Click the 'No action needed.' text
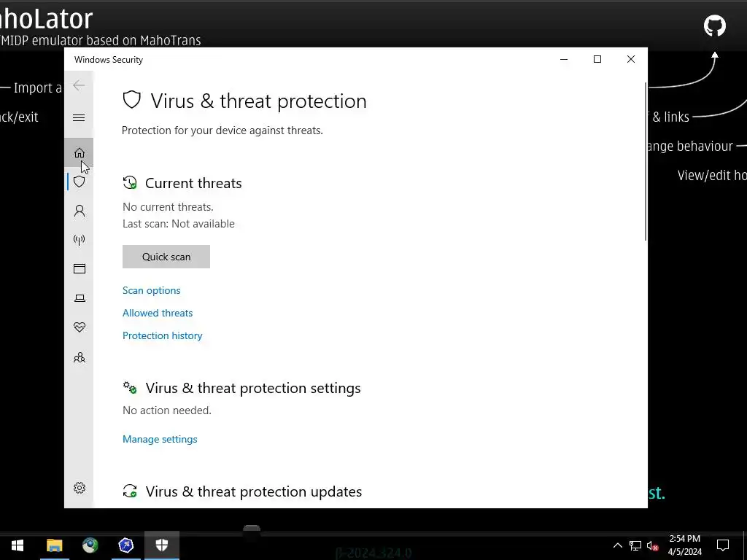 pyautogui.click(x=167, y=411)
